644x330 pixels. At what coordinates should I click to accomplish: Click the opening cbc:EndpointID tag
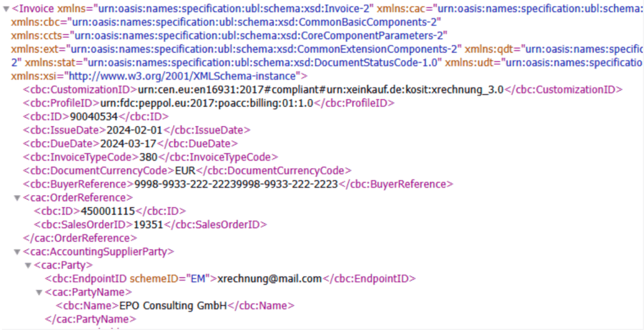pyautogui.click(x=131, y=279)
